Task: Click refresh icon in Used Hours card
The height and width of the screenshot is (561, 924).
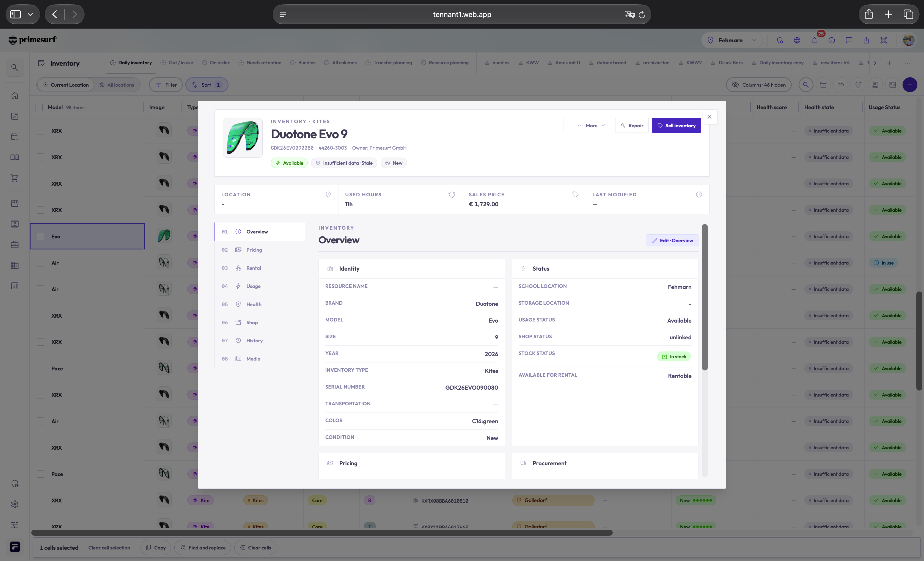Action: click(x=452, y=194)
